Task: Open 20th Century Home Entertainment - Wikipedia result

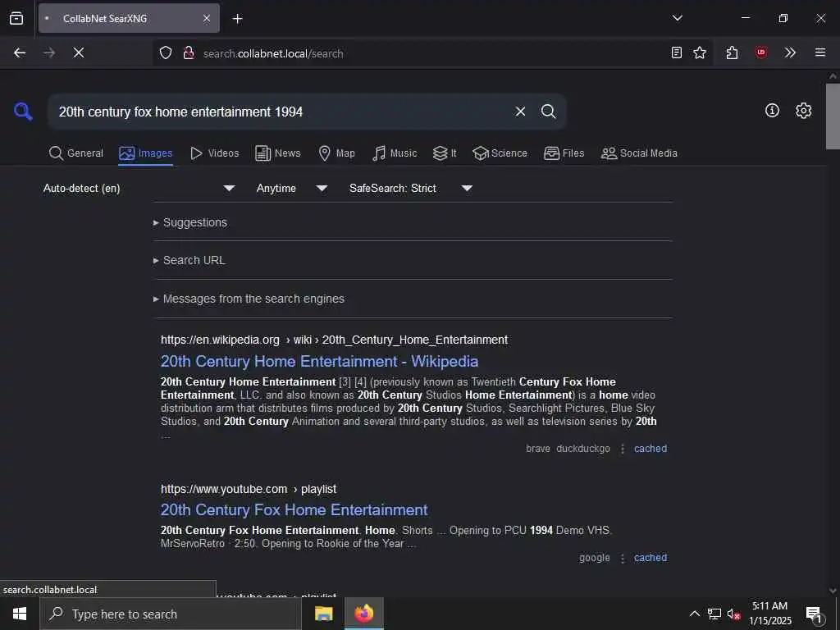Action: pos(319,362)
